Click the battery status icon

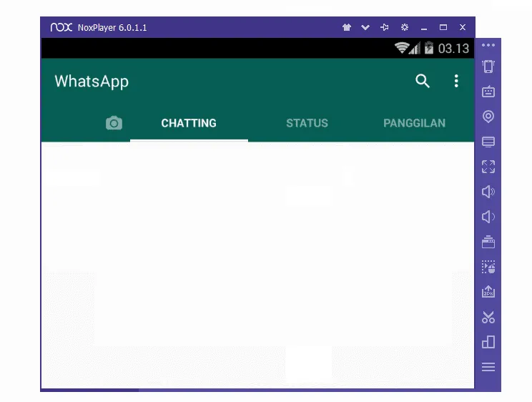pyautogui.click(x=429, y=48)
